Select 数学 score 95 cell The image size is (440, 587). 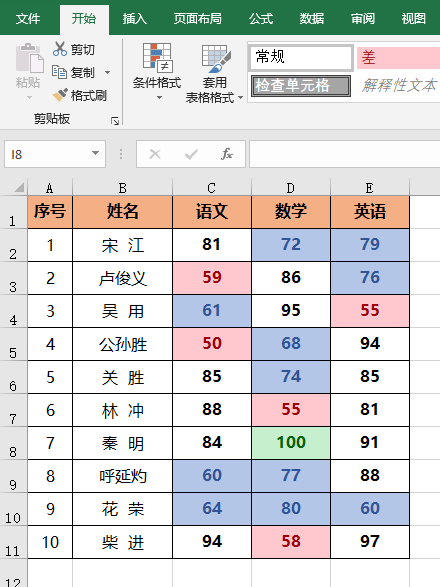(291, 311)
